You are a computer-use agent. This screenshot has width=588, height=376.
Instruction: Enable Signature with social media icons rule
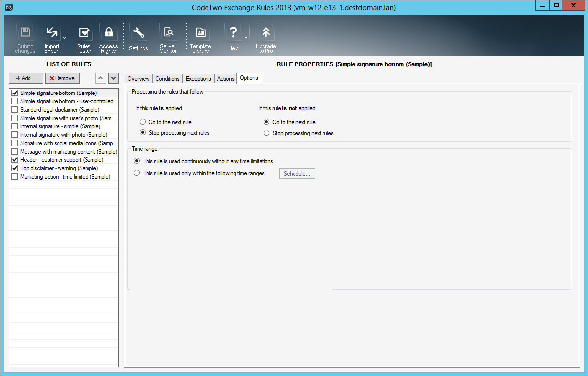(15, 143)
